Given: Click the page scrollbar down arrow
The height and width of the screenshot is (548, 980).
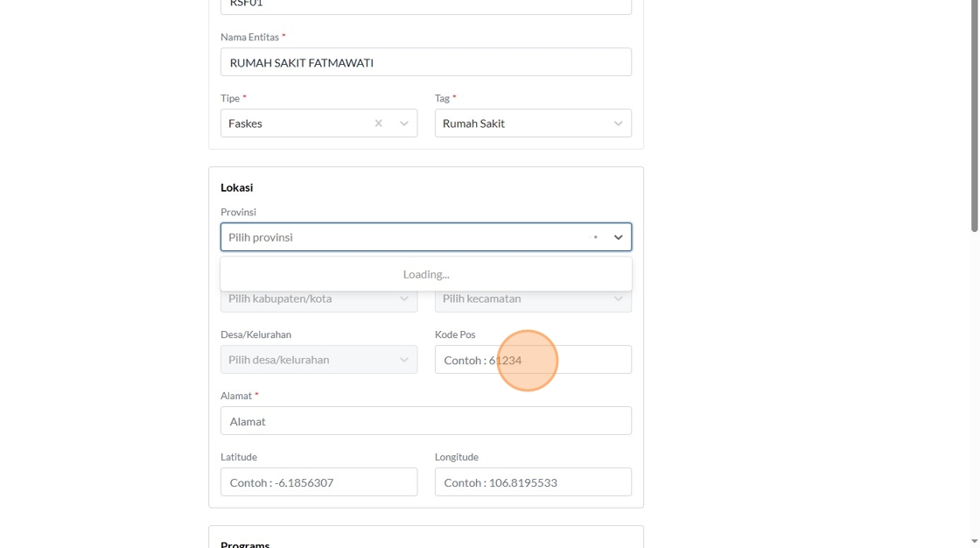Looking at the screenshot, I should [975, 542].
